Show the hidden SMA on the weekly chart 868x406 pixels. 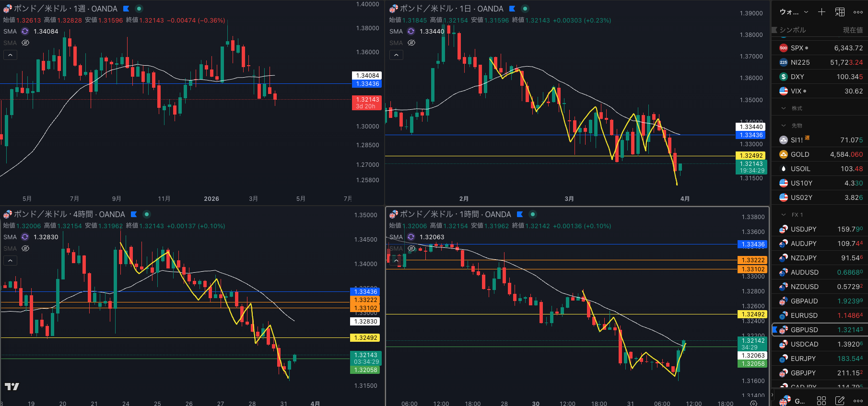click(x=25, y=43)
